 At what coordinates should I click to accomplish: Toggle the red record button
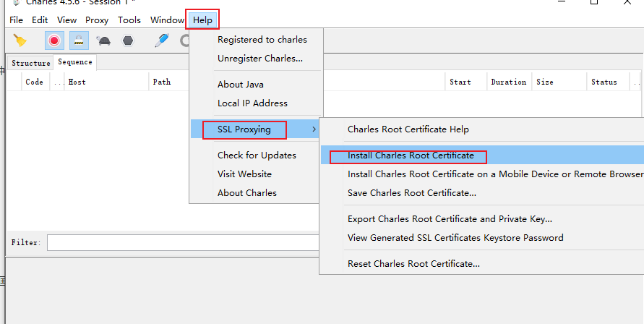tap(53, 40)
